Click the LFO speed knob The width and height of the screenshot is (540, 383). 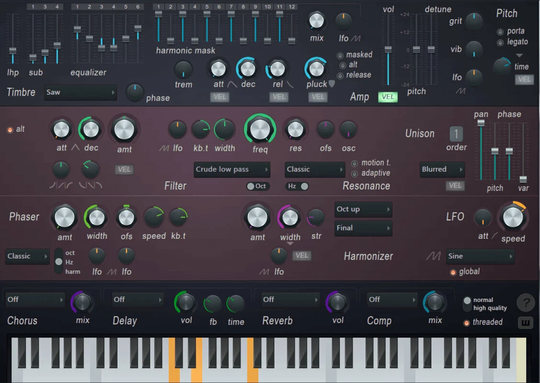point(513,217)
